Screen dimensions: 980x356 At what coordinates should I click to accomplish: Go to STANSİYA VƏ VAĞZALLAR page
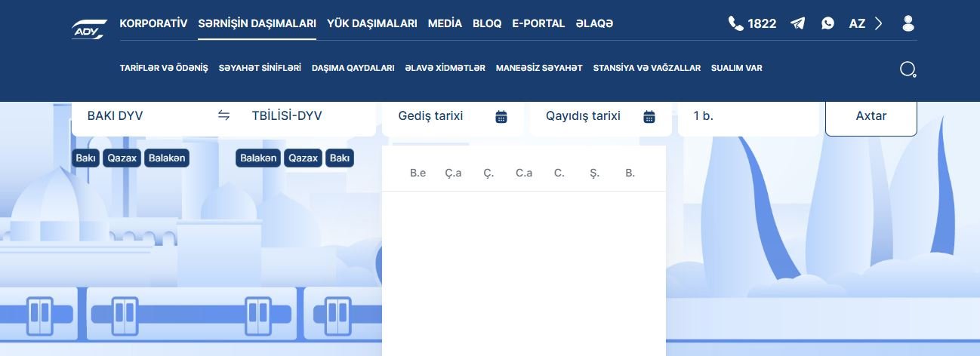pyautogui.click(x=647, y=68)
